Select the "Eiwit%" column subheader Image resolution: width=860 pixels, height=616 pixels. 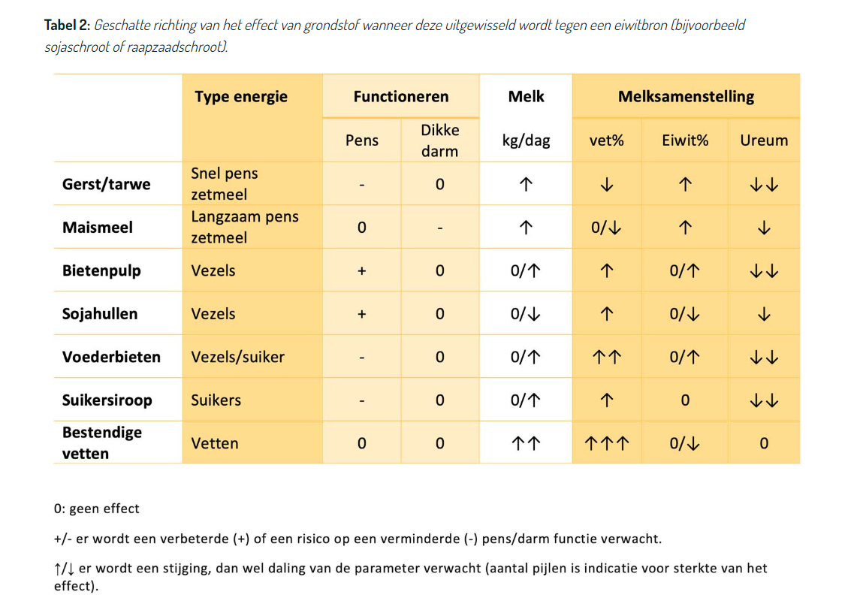[685, 140]
